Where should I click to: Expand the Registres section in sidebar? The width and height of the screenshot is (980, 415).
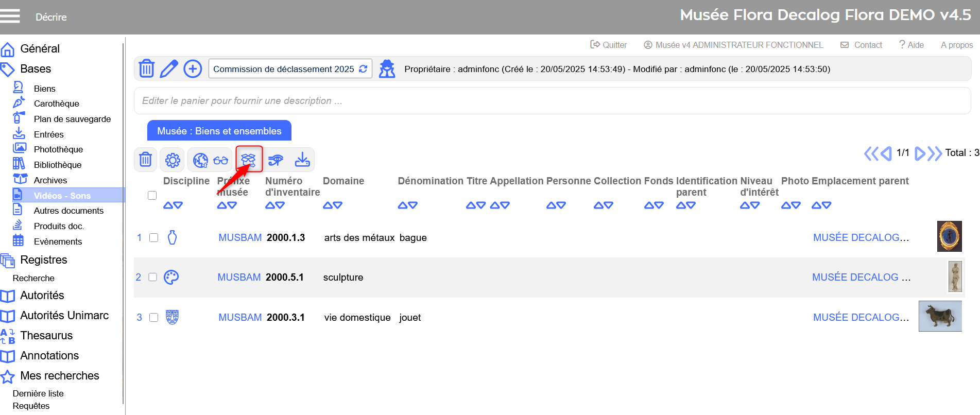[x=43, y=260]
